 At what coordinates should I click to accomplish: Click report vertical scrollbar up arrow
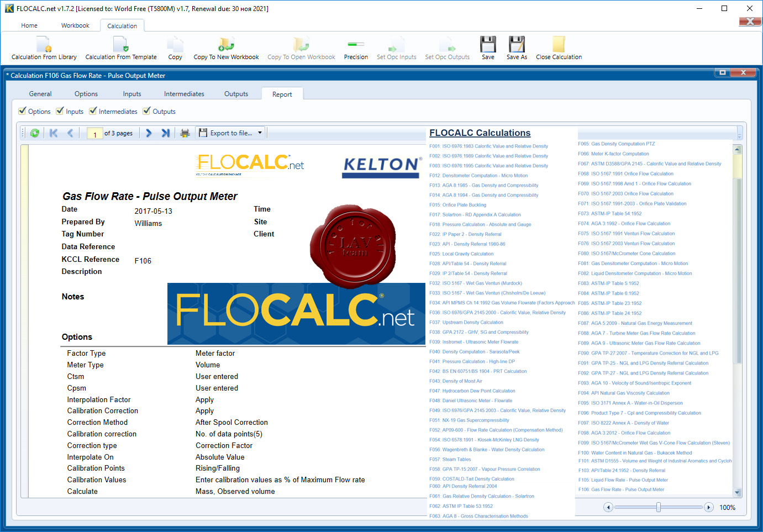pos(737,149)
